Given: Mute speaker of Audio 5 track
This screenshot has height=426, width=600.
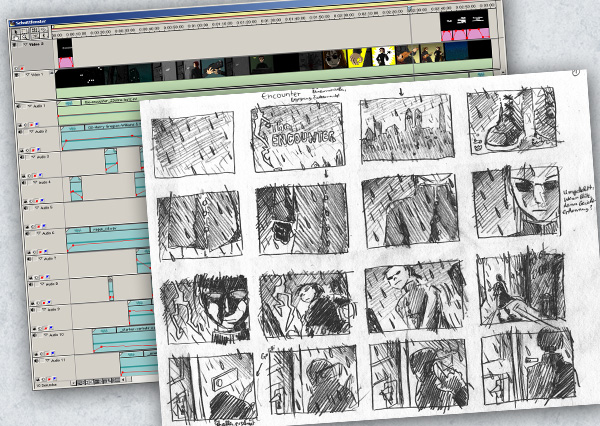Looking at the screenshot, I should tap(26, 208).
